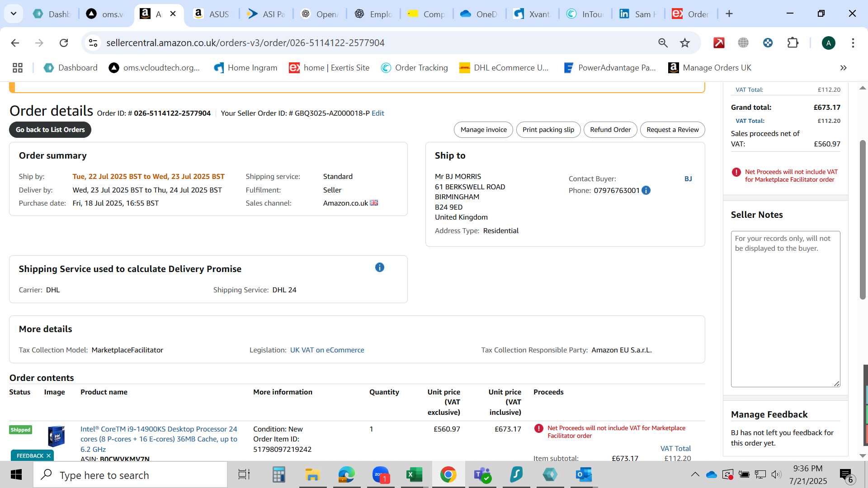The width and height of the screenshot is (868, 488).
Task: View site information icon in address bar
Action: tap(93, 43)
